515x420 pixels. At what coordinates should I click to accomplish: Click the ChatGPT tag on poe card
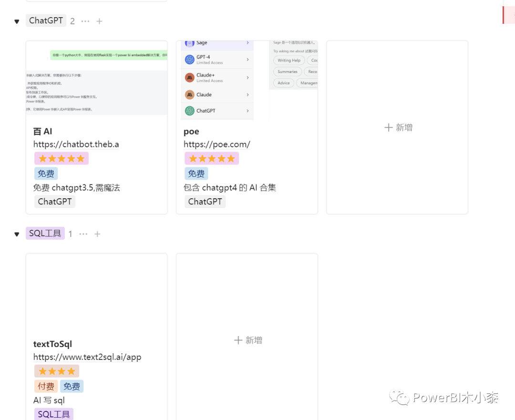[x=205, y=202]
